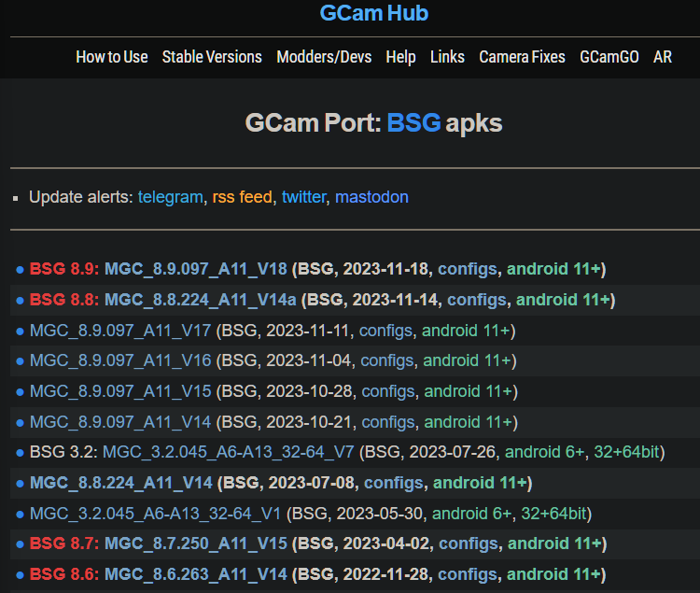This screenshot has width=700, height=593.
Task: Open configs link for the 2023-11-18 release
Action: [x=467, y=269]
